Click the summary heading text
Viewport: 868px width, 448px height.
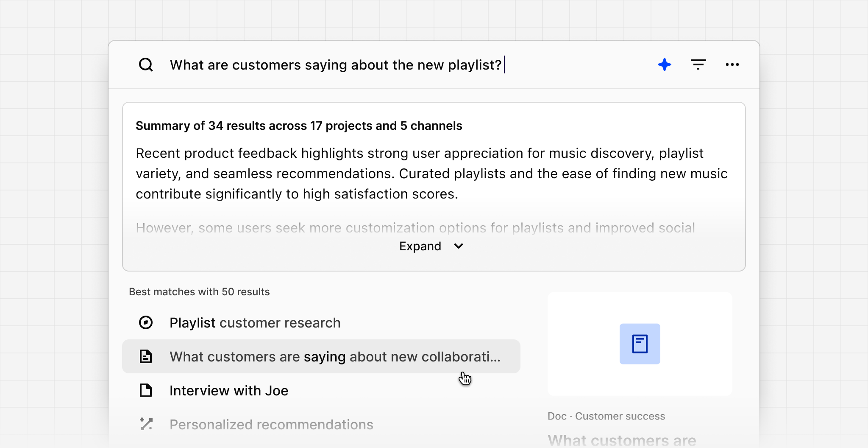[299, 126]
